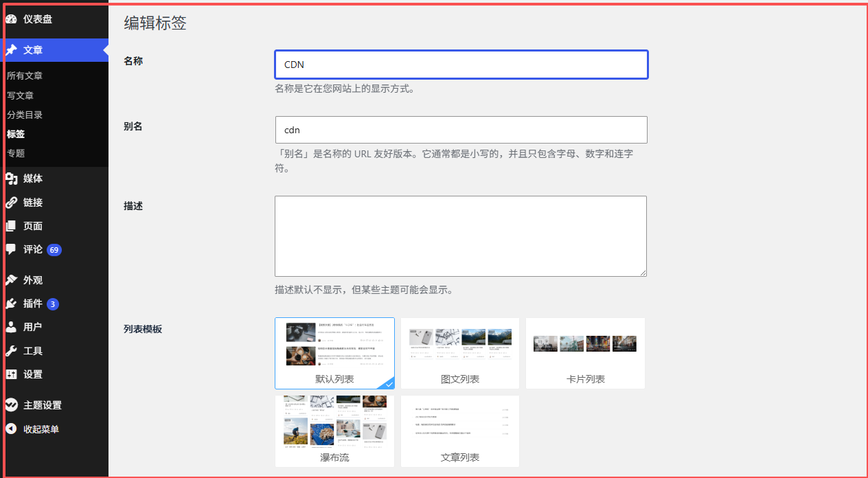Viewport: 868px width, 478px height.
Task: Grab the 描述 textarea resize handle
Action: click(643, 273)
